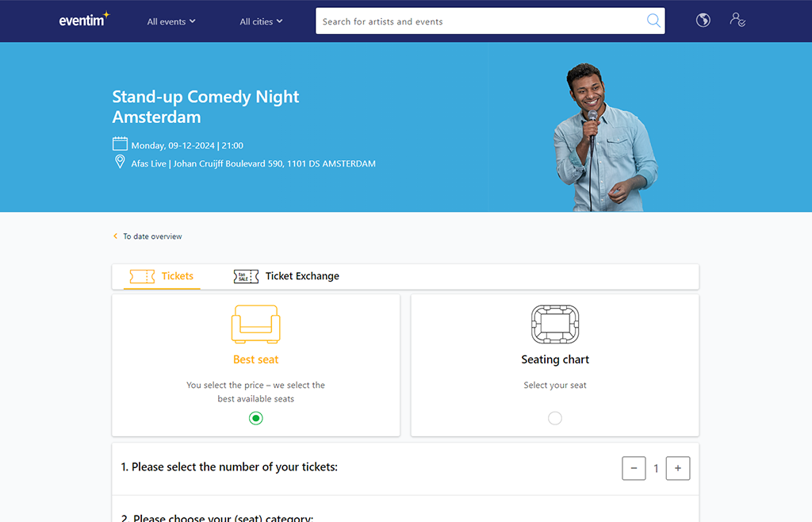
Task: Select the Best seat radio button
Action: point(255,418)
